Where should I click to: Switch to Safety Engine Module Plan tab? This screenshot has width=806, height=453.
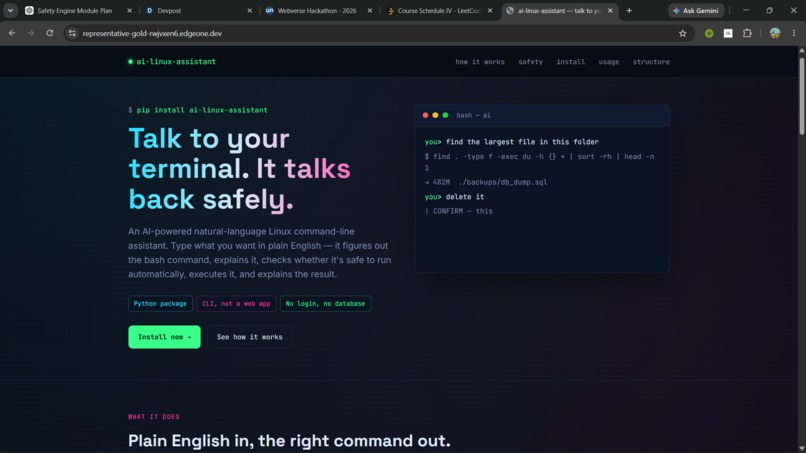coord(75,10)
